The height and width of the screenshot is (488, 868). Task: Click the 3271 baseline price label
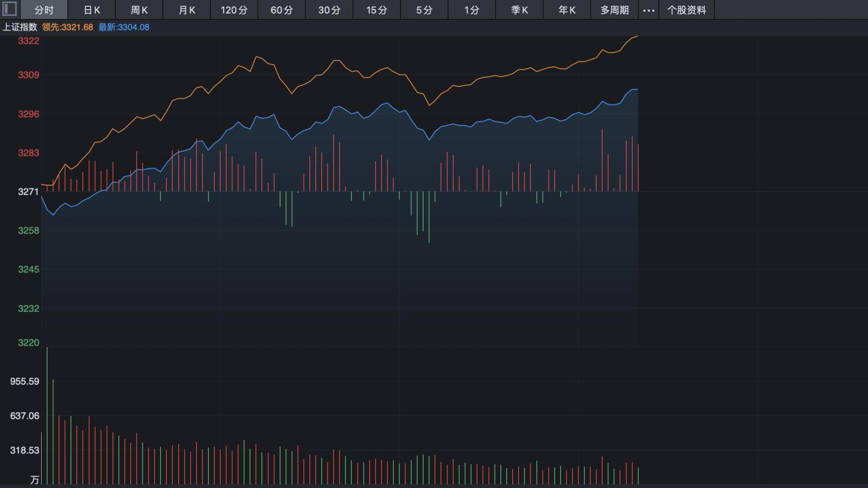(x=28, y=192)
